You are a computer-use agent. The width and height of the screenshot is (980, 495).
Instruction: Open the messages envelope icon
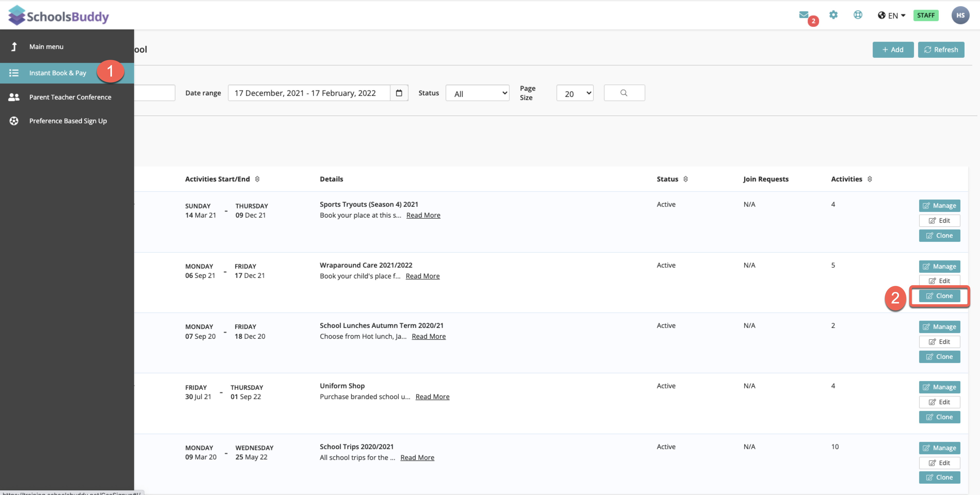pyautogui.click(x=804, y=15)
